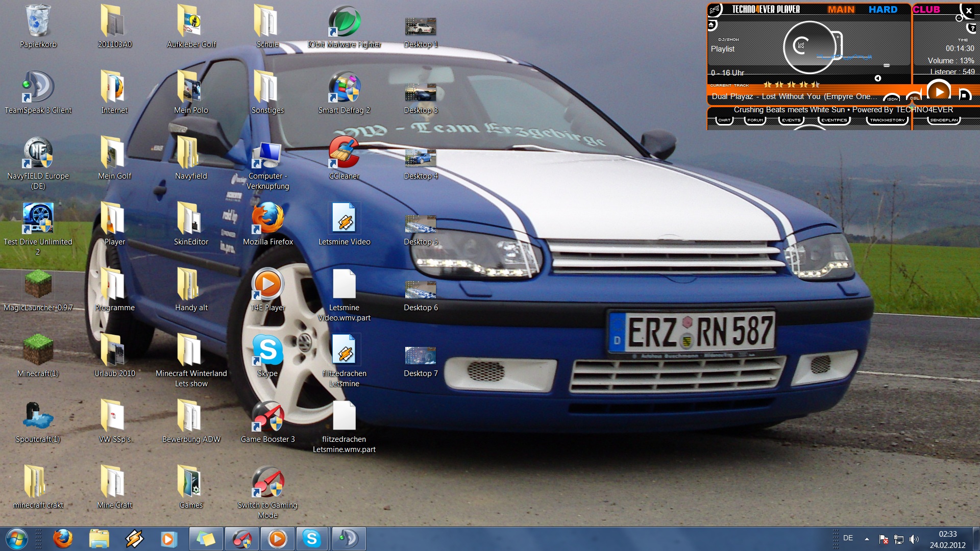Select the ISDN stream quality option

coord(892,98)
